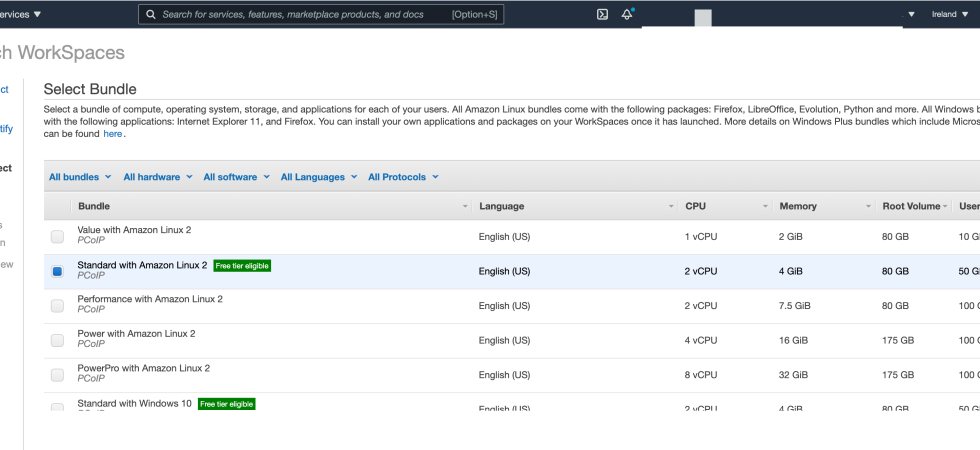This screenshot has height=450, width=980.
Task: Click the Language column header
Action: coord(501,206)
